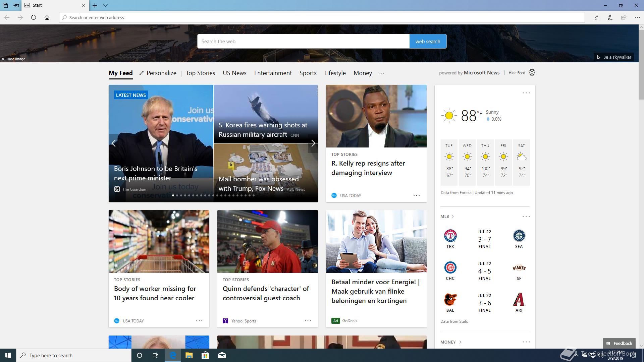Select SAT partly cloudy forecast
The image size is (644, 362).
[522, 163]
